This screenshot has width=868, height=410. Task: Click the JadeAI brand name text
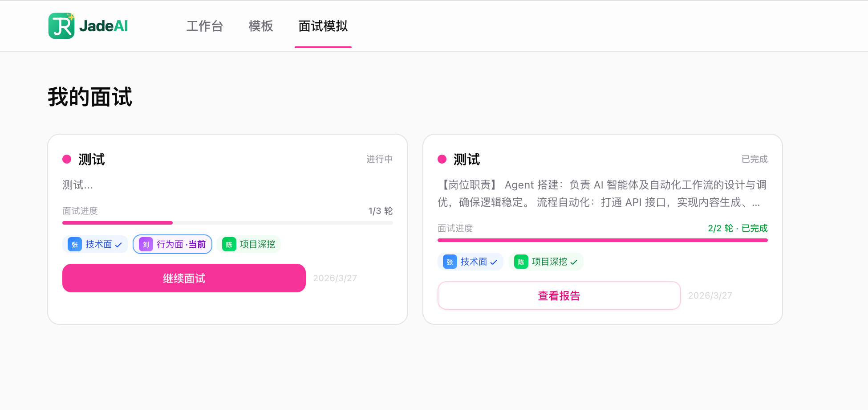(104, 26)
